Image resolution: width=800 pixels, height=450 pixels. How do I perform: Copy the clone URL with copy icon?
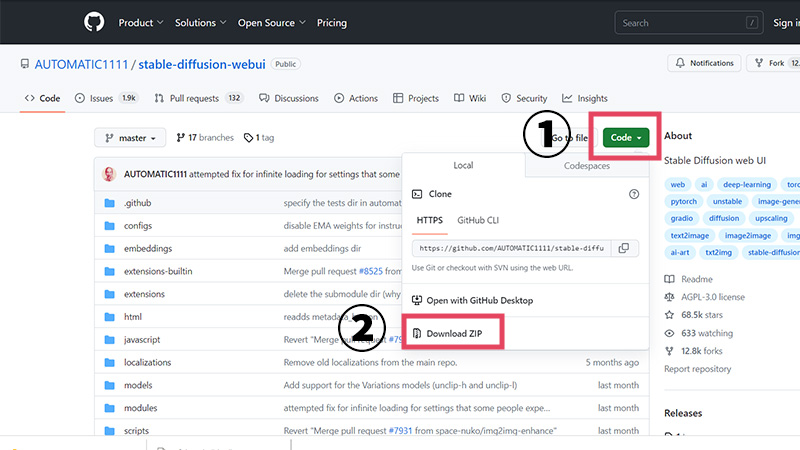624,248
